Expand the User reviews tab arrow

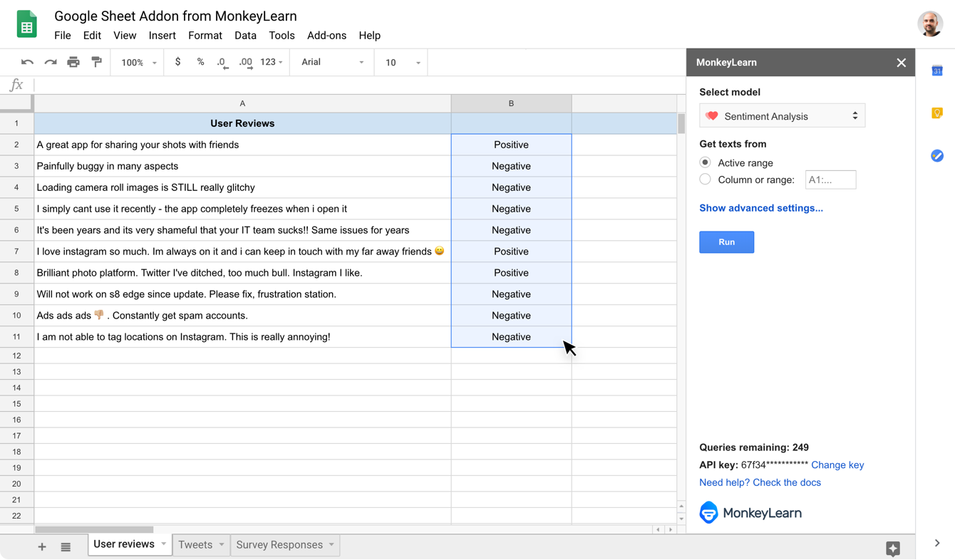tap(163, 544)
